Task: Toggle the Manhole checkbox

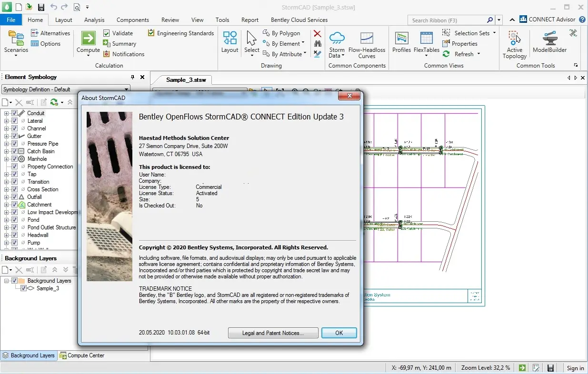Action: pos(14,159)
